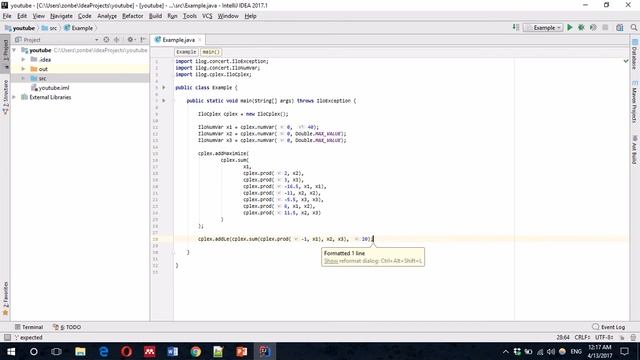Close the Example.java editor tab

[x=200, y=40]
